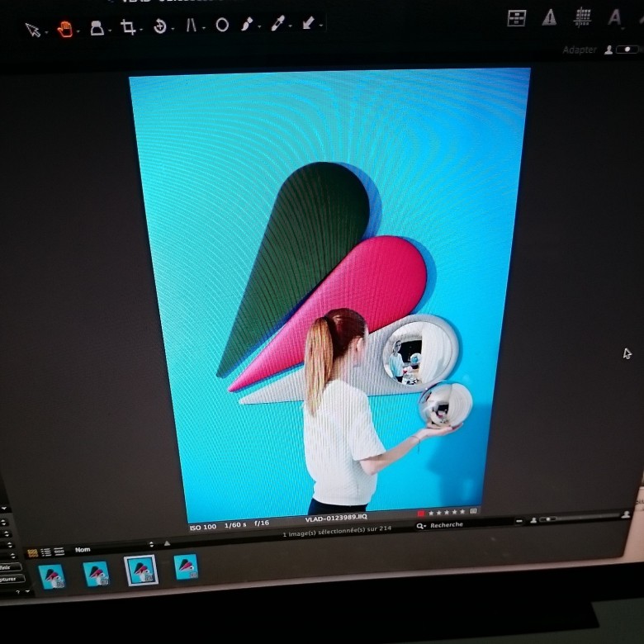
Task: Open pointer tool options arrow
Action: click(46, 32)
